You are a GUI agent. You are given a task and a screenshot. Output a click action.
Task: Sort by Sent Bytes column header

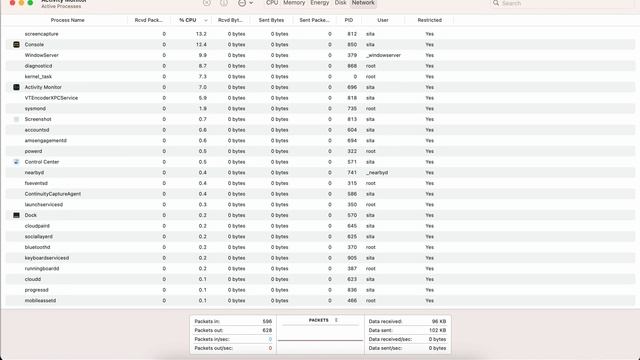point(271,20)
